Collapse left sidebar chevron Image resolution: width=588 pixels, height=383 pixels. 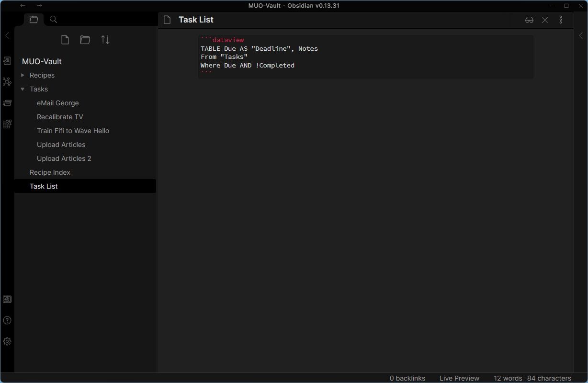[x=7, y=35]
